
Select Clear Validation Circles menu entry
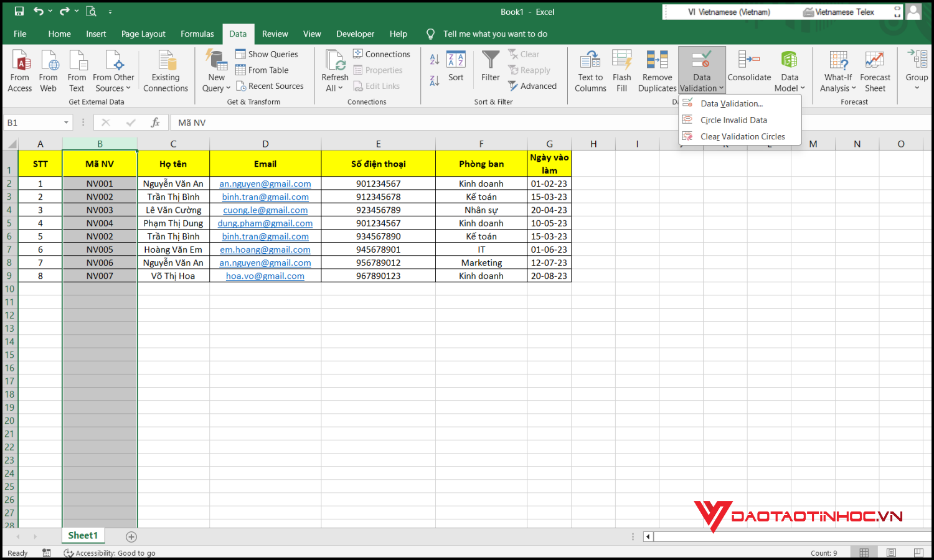[742, 136]
